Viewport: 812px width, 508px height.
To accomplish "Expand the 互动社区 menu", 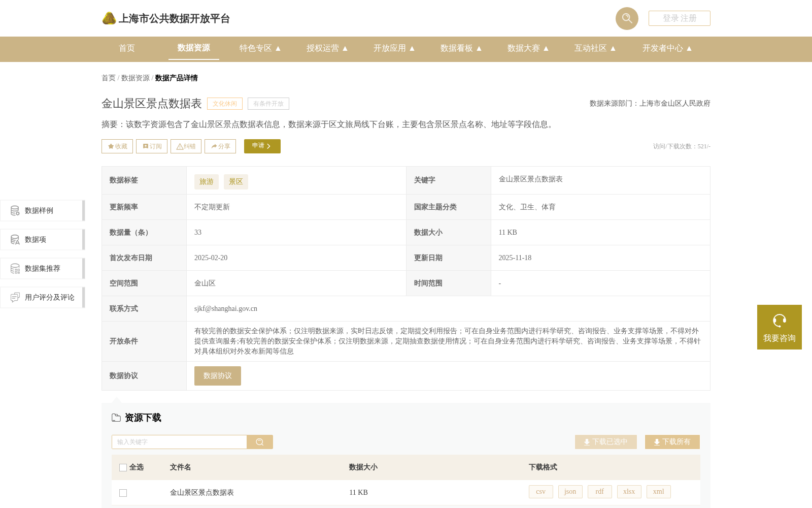I will [x=595, y=48].
